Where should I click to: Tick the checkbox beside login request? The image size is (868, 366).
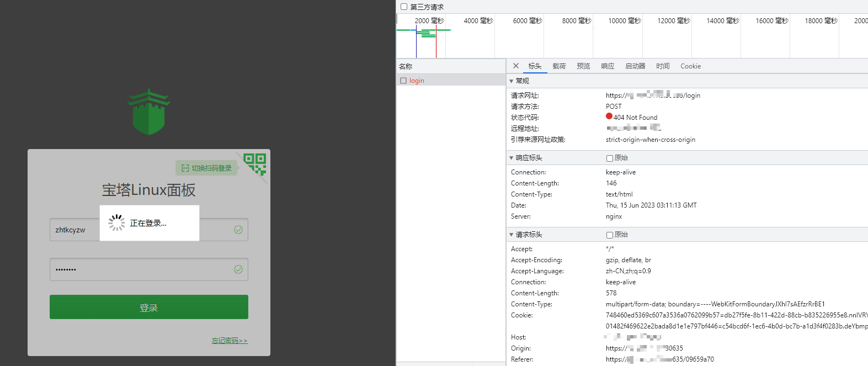[x=403, y=81]
